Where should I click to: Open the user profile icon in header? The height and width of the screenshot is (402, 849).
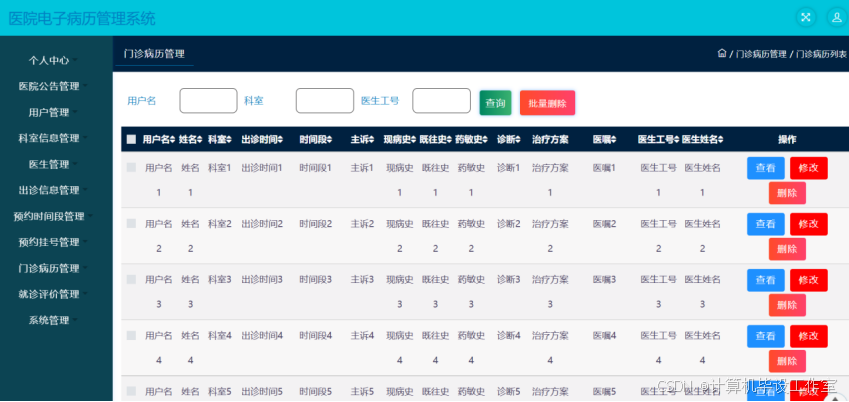coord(837,17)
